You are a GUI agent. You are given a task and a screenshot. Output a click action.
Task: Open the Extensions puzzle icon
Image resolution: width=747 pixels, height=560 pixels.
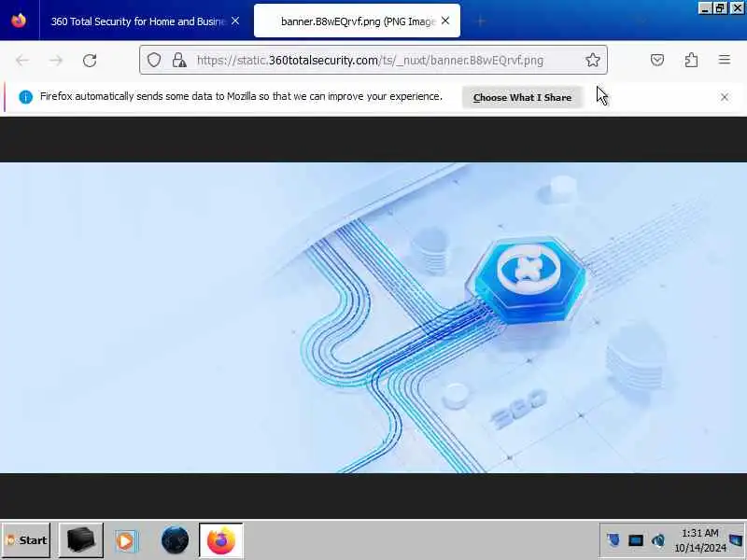pos(691,60)
